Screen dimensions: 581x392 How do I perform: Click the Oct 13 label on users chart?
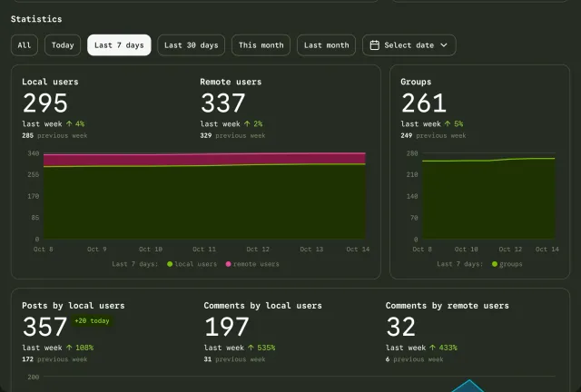tap(311, 250)
